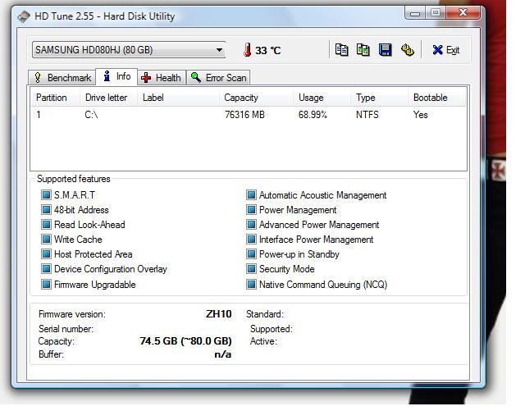
Task: Close the HD Tune window
Action: coord(463,13)
